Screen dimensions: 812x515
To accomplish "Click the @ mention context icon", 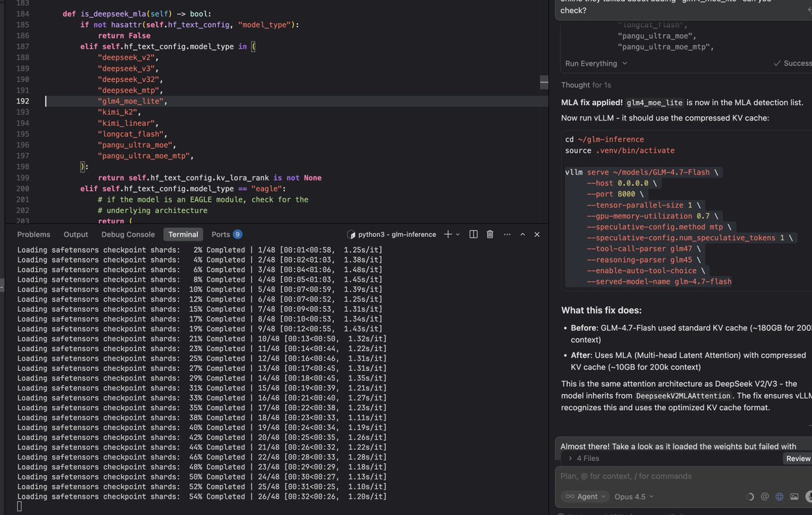I will [x=765, y=496].
